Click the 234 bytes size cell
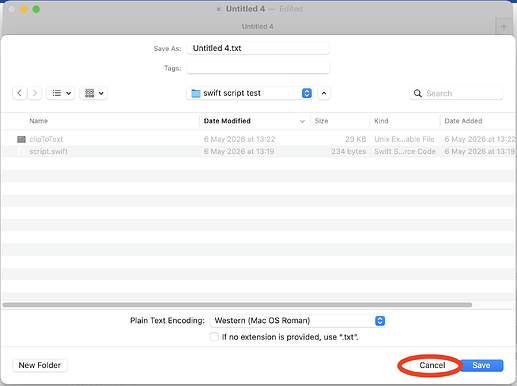This screenshot has width=517, height=386. click(349, 151)
